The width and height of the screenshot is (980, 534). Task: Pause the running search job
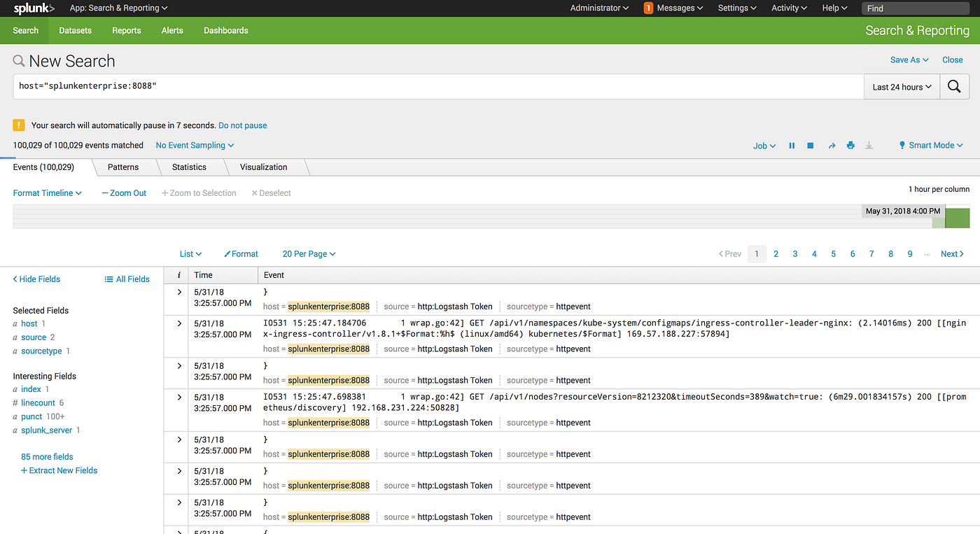[792, 145]
